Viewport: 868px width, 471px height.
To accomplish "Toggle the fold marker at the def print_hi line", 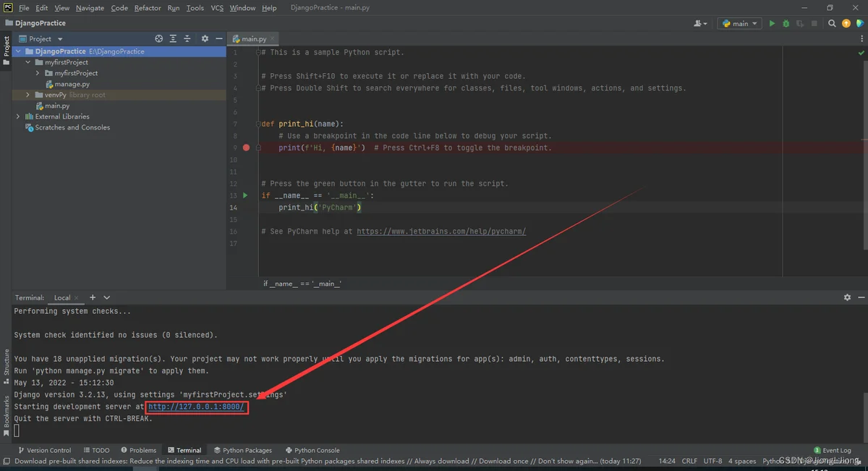I will click(258, 124).
